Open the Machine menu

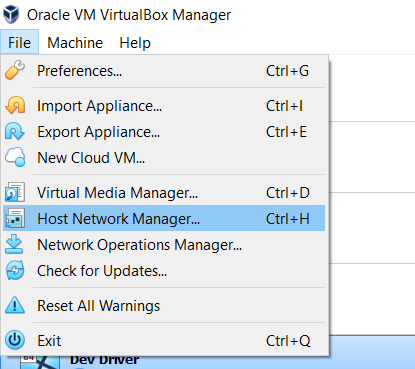pyautogui.click(x=75, y=43)
